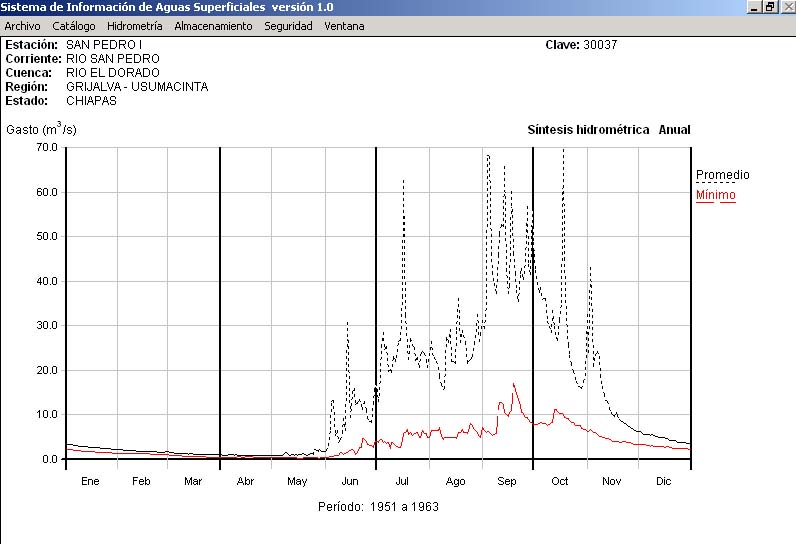Open the Hidrometría menu

click(134, 26)
